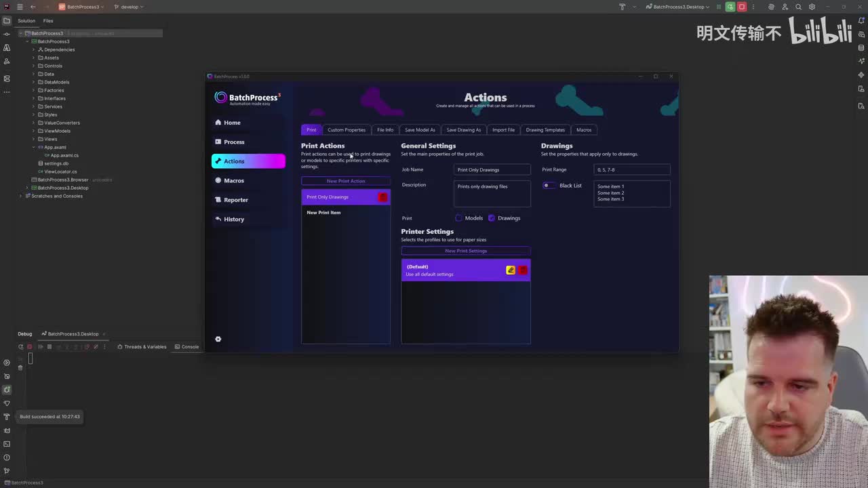The image size is (868, 488).
Task: Switch to Custom Properties tab
Action: [x=347, y=130]
